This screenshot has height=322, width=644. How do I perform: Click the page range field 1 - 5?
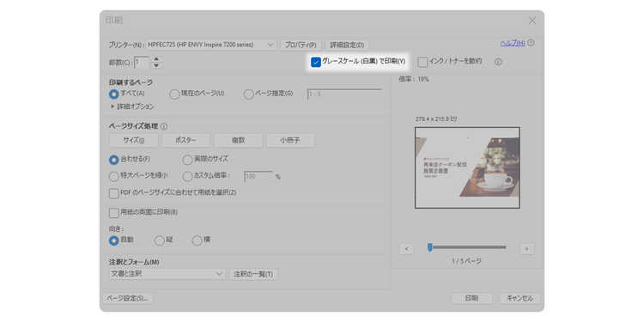(344, 94)
